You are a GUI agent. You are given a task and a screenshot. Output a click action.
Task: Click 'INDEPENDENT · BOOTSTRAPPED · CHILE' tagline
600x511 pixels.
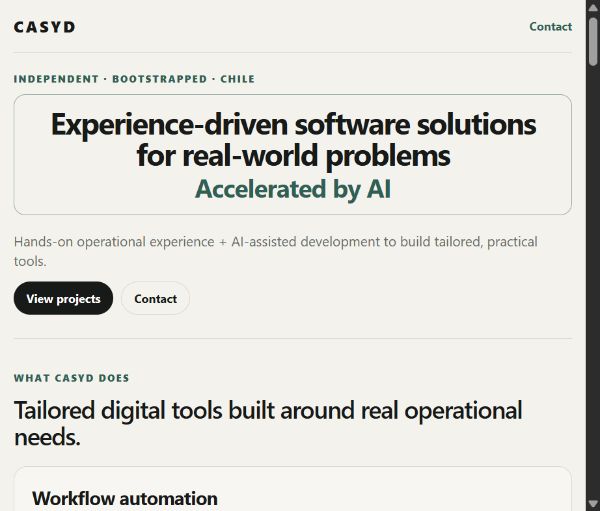pos(134,79)
